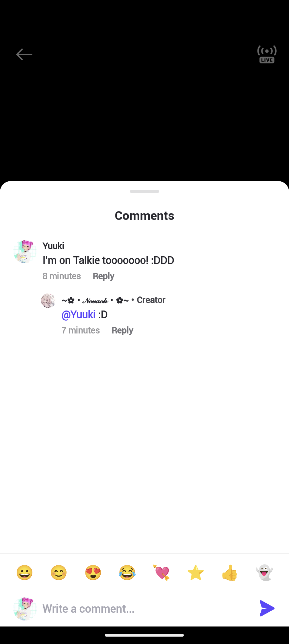Open the LIVE broadcast icon
Viewport: 289px width, 644px height.
(267, 54)
